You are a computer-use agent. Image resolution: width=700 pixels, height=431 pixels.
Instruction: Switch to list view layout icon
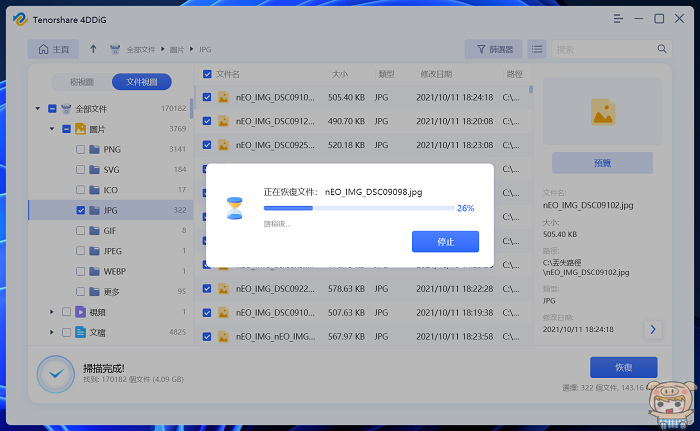pyautogui.click(x=537, y=49)
